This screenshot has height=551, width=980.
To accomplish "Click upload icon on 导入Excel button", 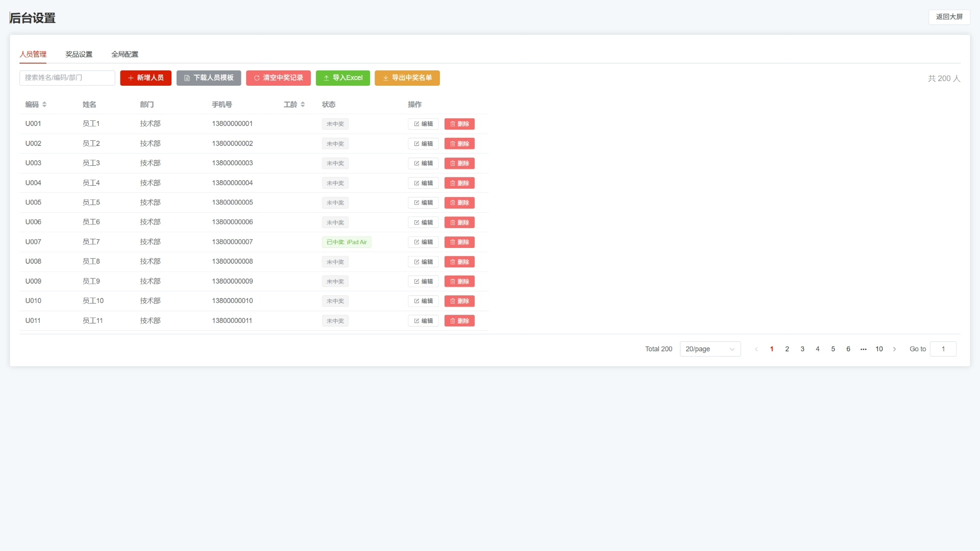I will coord(326,78).
